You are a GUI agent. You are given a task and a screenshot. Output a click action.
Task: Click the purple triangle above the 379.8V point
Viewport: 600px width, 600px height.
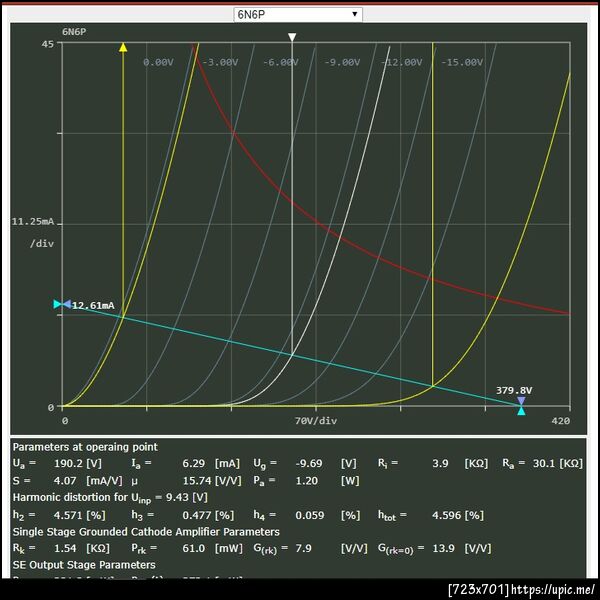[x=521, y=401]
